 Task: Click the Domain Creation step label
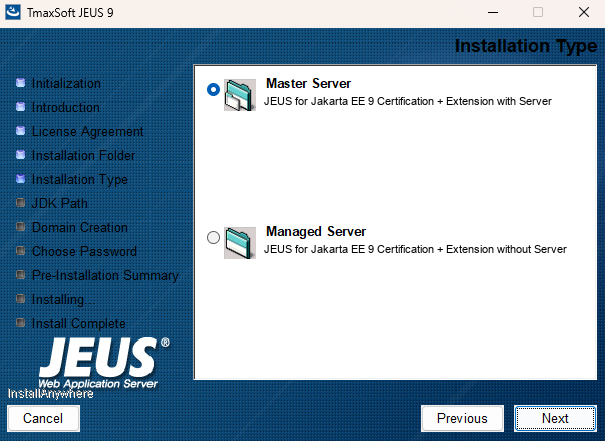[79, 227]
